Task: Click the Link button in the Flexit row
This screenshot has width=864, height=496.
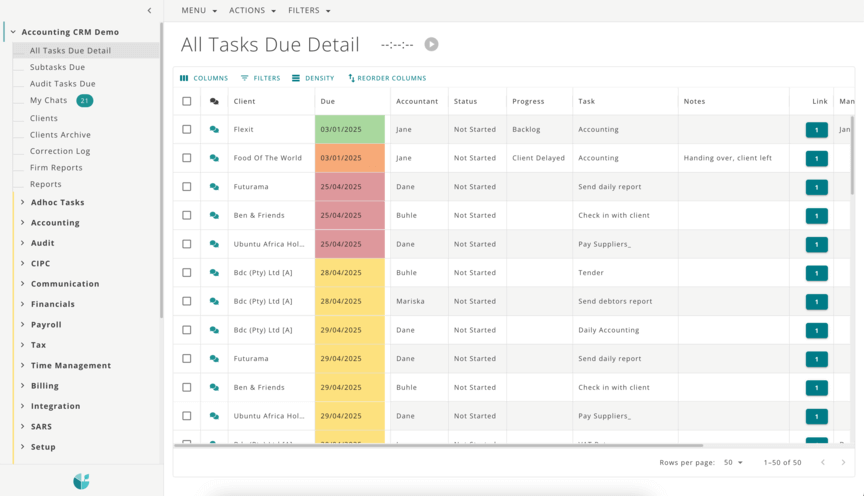Action: pyautogui.click(x=816, y=130)
